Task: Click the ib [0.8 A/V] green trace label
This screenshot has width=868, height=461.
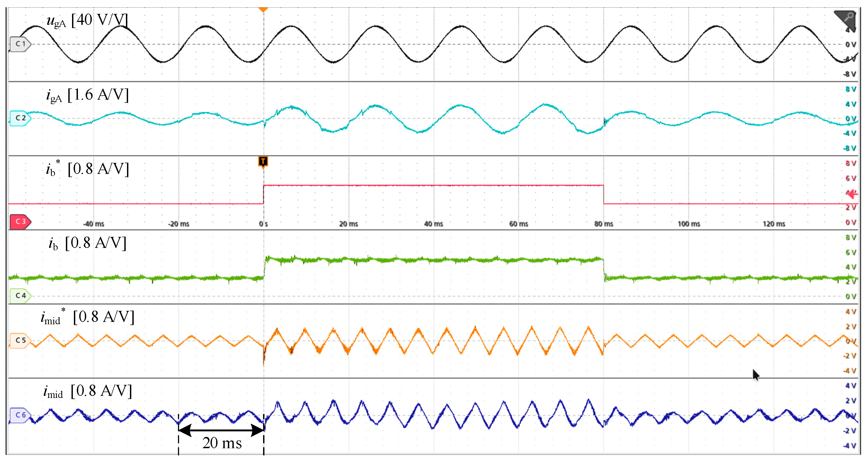Action: coord(87,243)
